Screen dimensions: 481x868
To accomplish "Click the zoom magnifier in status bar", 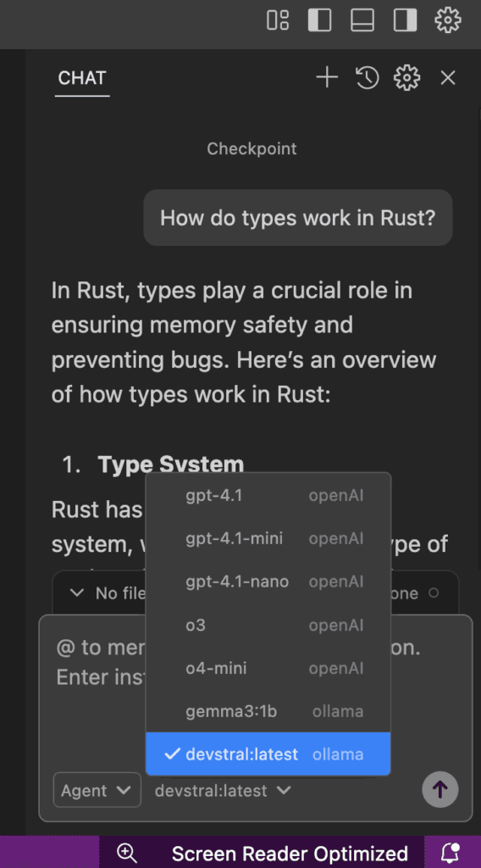I will [x=127, y=853].
